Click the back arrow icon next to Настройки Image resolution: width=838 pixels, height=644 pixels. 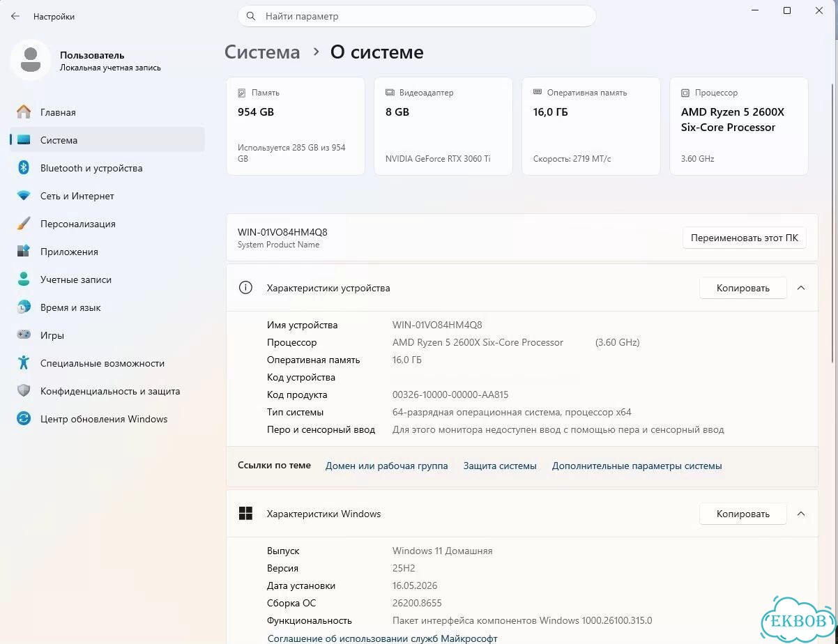click(15, 16)
